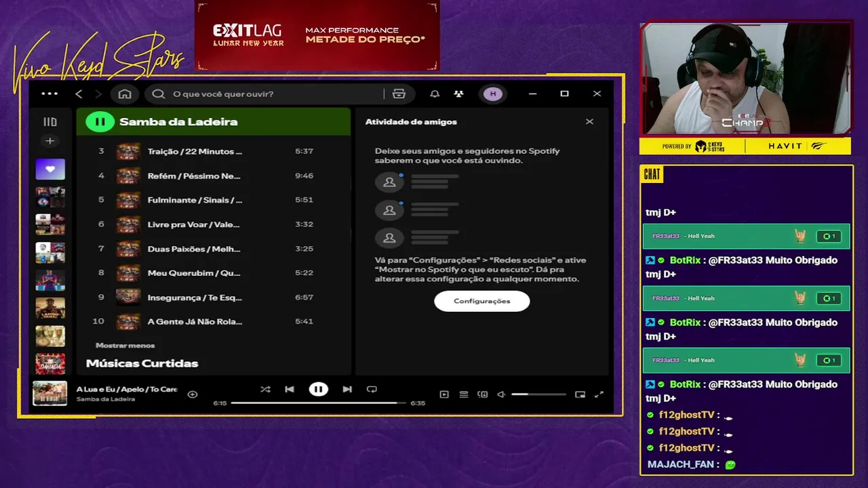Open artist 'Samba da Ladeira' in player bar

[x=105, y=399]
